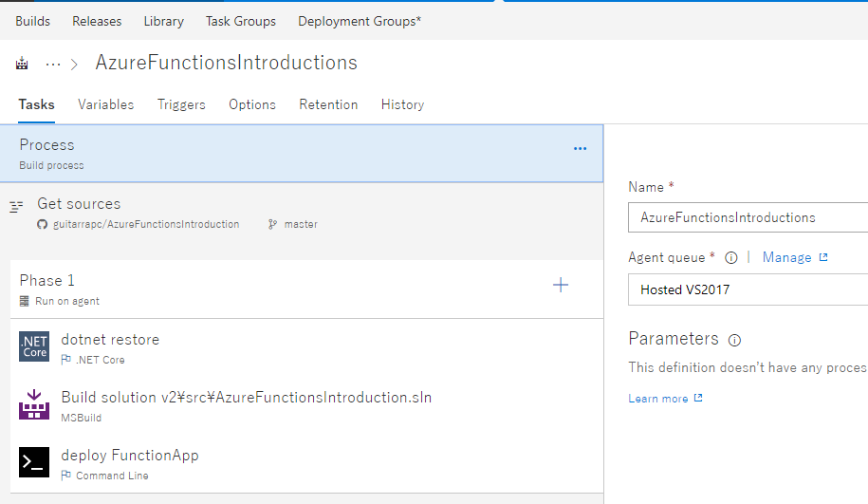The image size is (868, 504).
Task: Click the Name input field
Action: (x=748, y=217)
